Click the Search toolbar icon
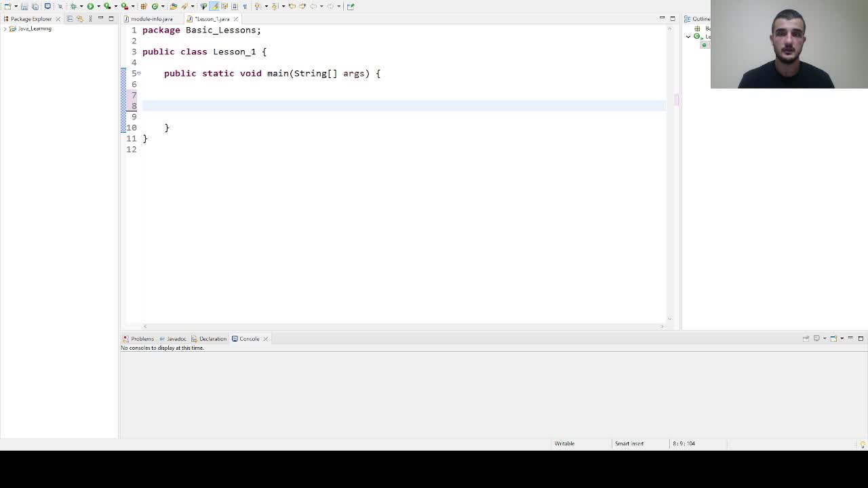Viewport: 868px width, 488px height. 184,6
